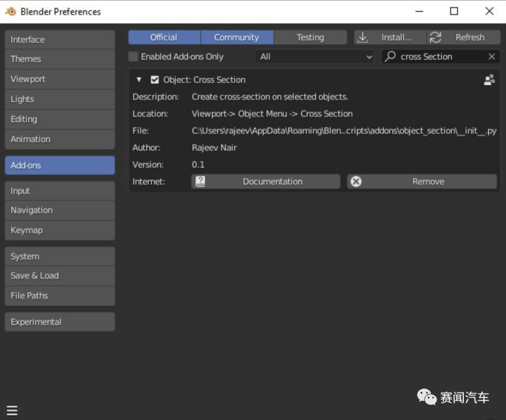
Task: Click the community users icon on add-on
Action: pos(489,80)
